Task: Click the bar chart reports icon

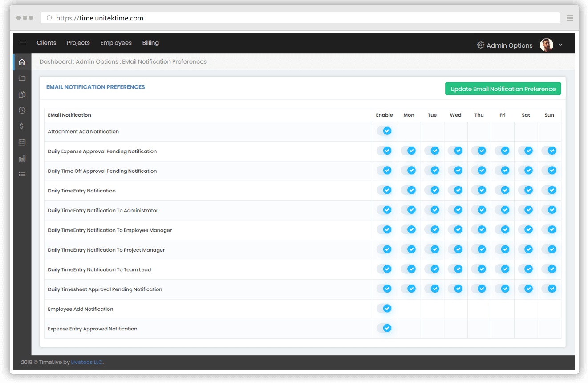Action: pos(22,159)
